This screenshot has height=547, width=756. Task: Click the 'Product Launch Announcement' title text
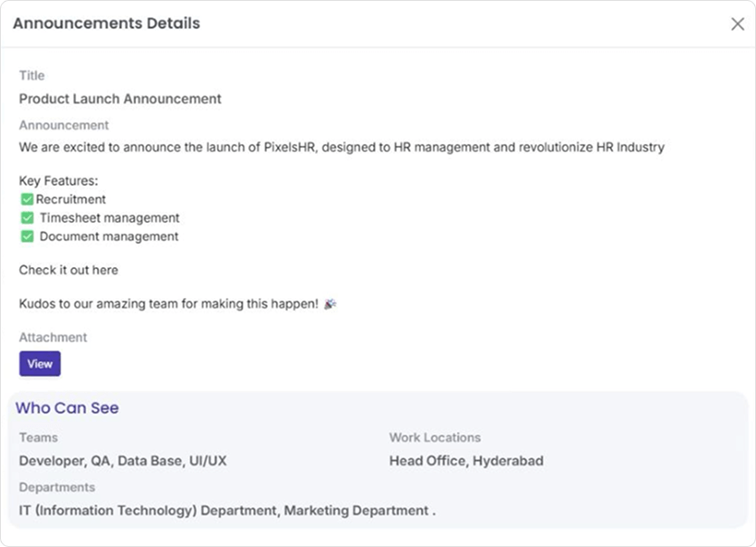(x=120, y=99)
